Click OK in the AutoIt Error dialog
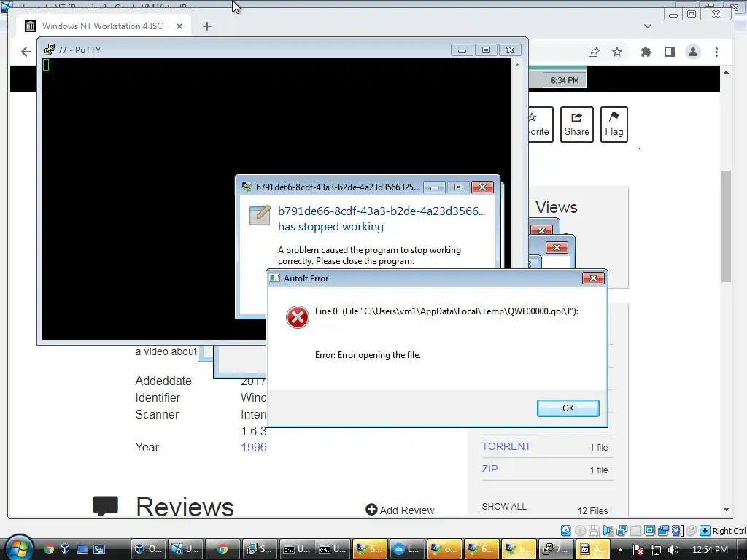This screenshot has height=560, width=747. [568, 408]
